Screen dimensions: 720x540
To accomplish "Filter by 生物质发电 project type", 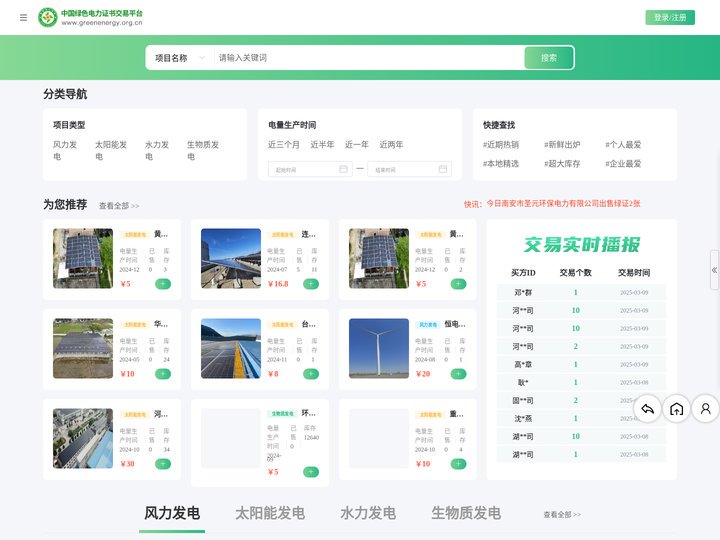I will [x=202, y=150].
